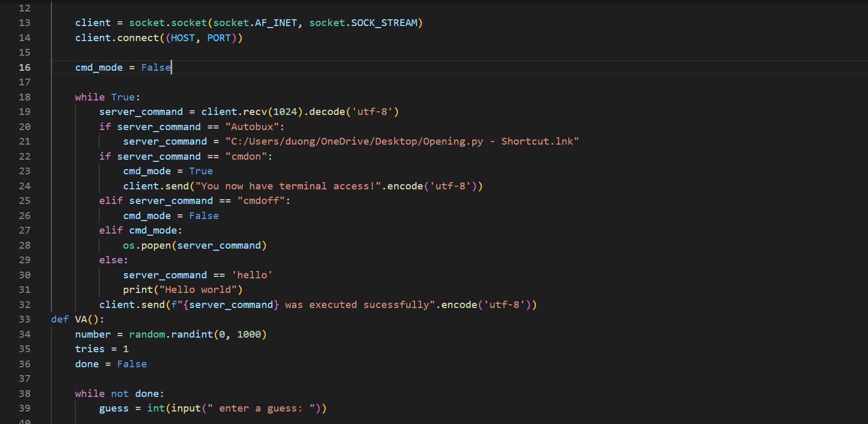Click the 1000 upper bound value
Image resolution: width=868 pixels, height=424 pixels.
249,335
